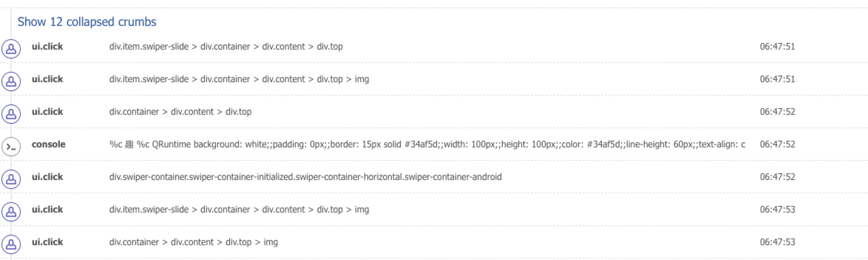Click the first crumb's div.top selector path
This screenshot has height=260, width=868.
click(x=226, y=47)
